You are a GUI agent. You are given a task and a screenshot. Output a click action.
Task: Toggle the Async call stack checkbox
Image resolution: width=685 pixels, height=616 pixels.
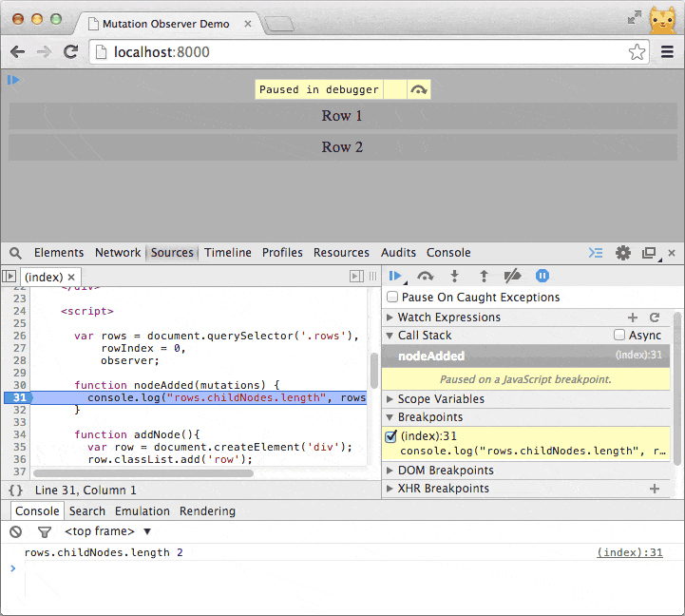(619, 336)
